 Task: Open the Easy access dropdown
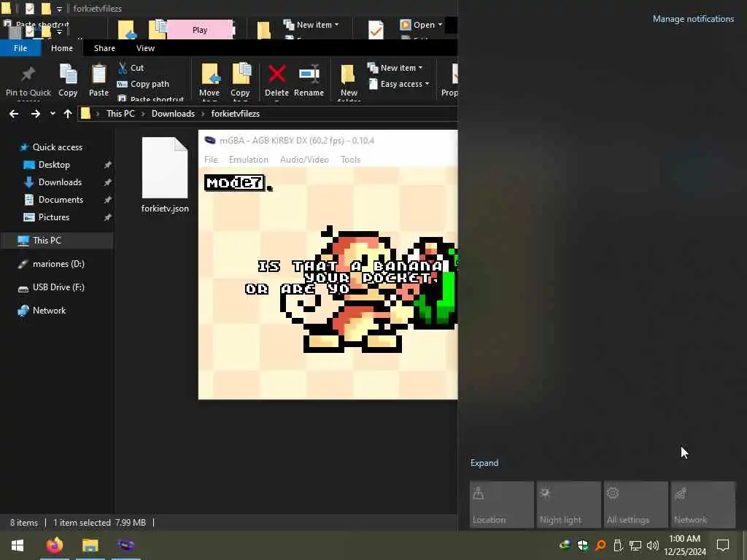pos(399,84)
